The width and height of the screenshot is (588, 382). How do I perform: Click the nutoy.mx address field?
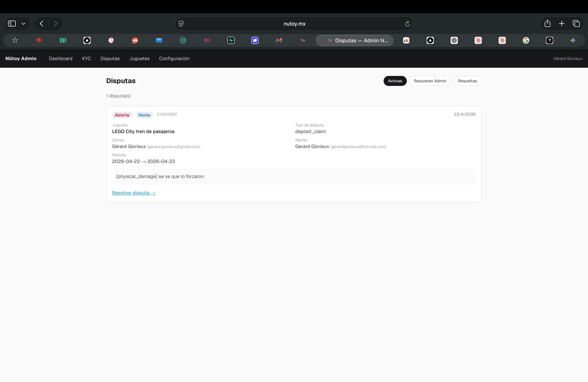tap(294, 24)
